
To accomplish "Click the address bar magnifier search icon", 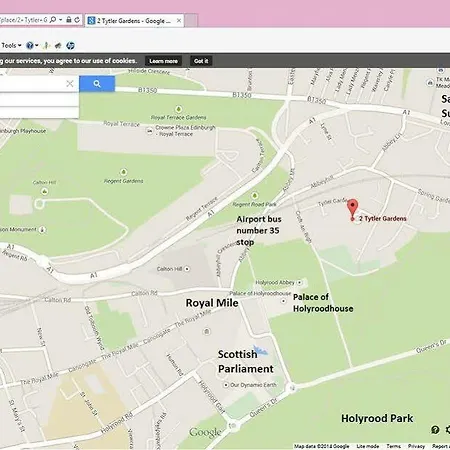I will [x=53, y=20].
